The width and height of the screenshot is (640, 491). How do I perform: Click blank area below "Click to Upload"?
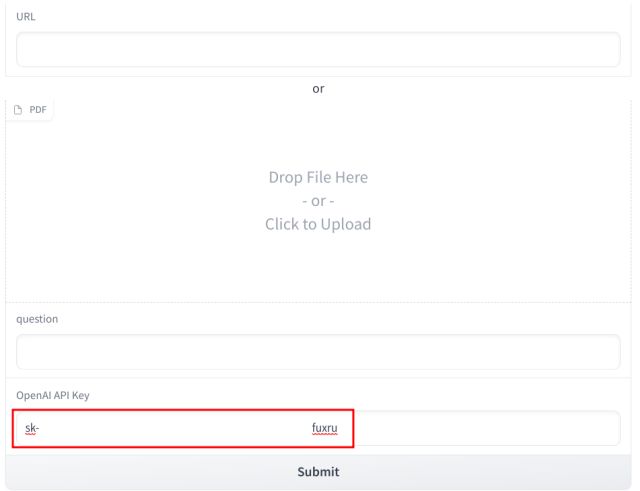(318, 268)
